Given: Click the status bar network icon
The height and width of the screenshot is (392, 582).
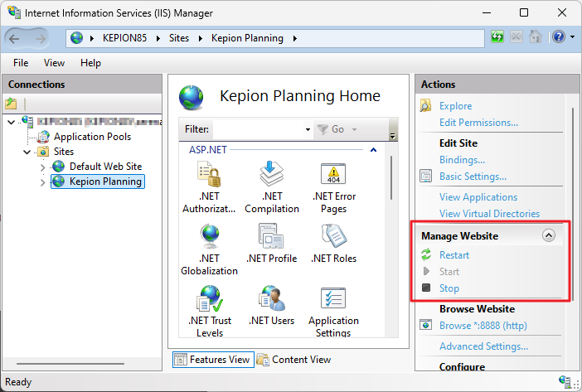Looking at the screenshot, I should (565, 381).
